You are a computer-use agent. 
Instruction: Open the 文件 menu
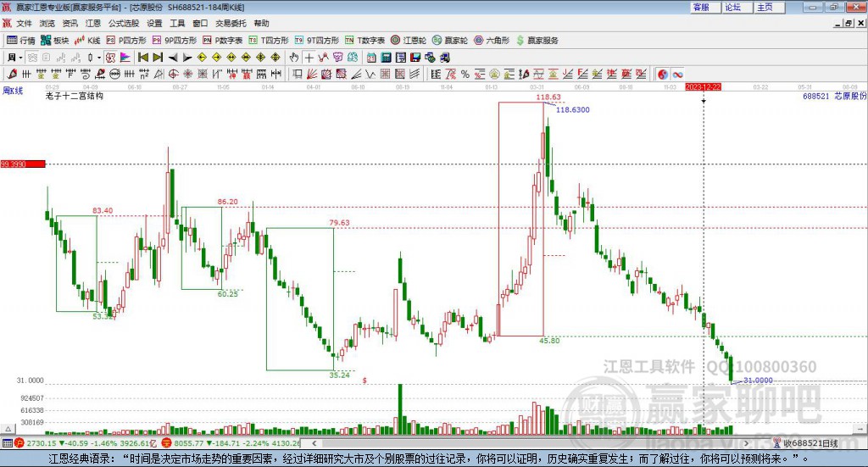pyautogui.click(x=25, y=23)
